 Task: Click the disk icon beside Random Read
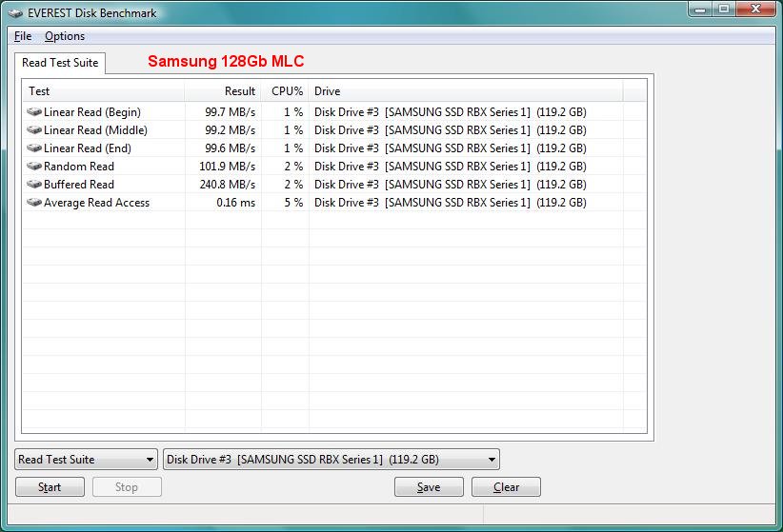(34, 166)
